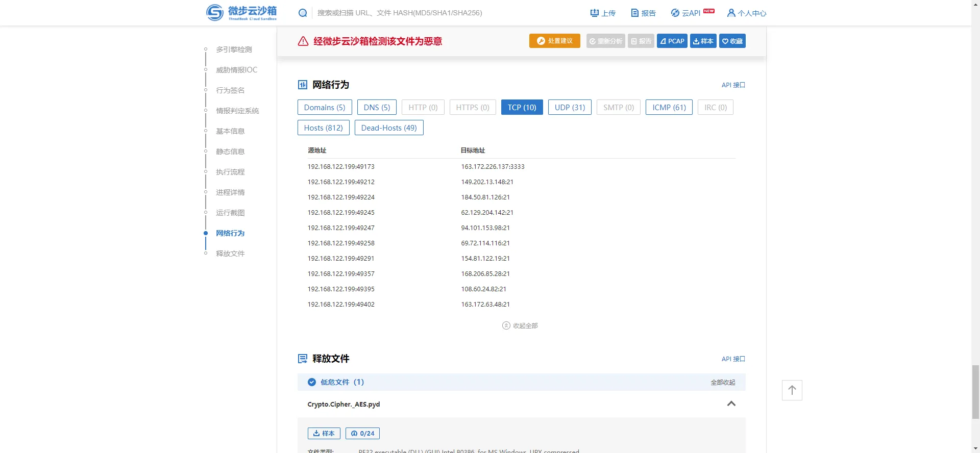980x453 pixels.
Task: Switch to HTTP (0) tab
Action: (x=423, y=107)
